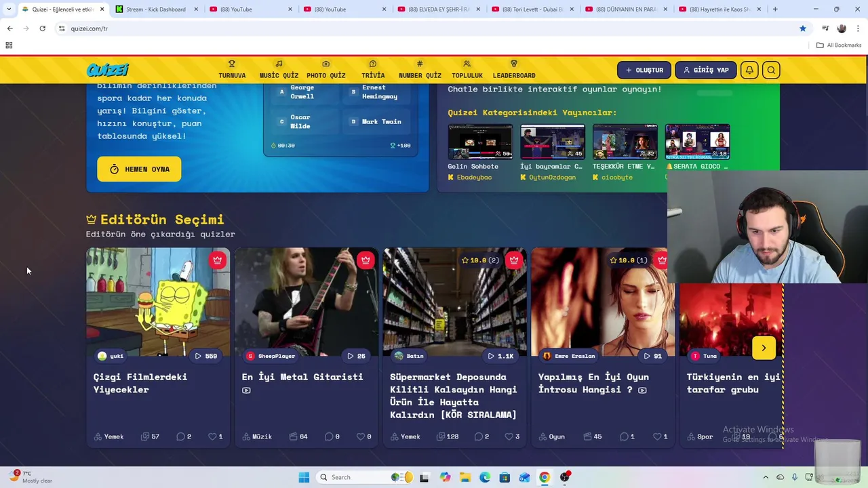Open Windows Start menu
Image resolution: width=868 pixels, height=488 pixels.
[x=304, y=477]
